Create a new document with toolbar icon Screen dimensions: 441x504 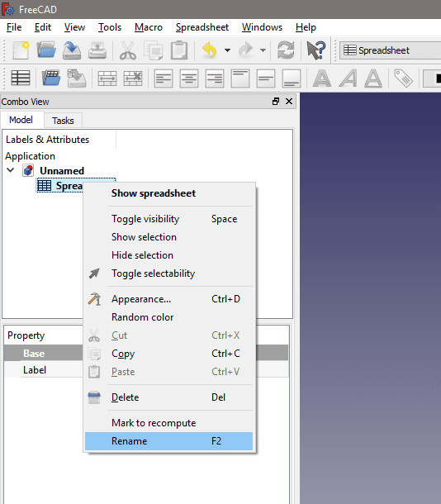tap(21, 50)
